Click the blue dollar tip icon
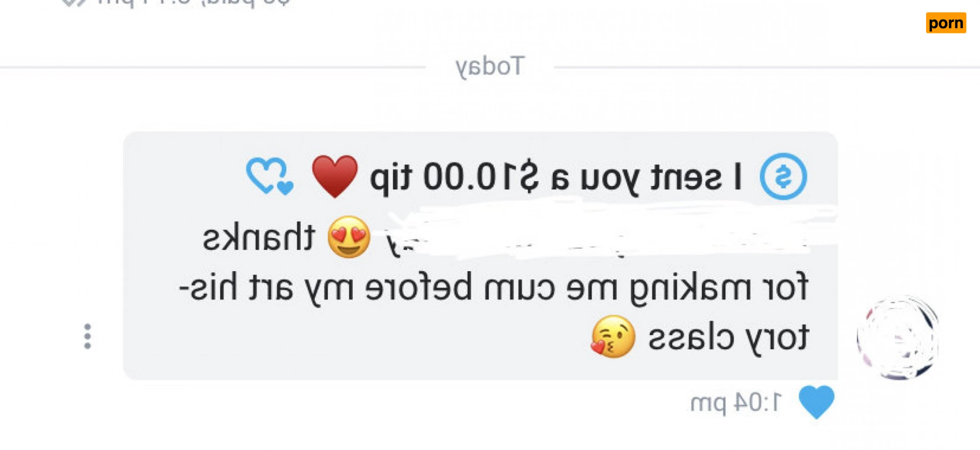 (x=783, y=176)
